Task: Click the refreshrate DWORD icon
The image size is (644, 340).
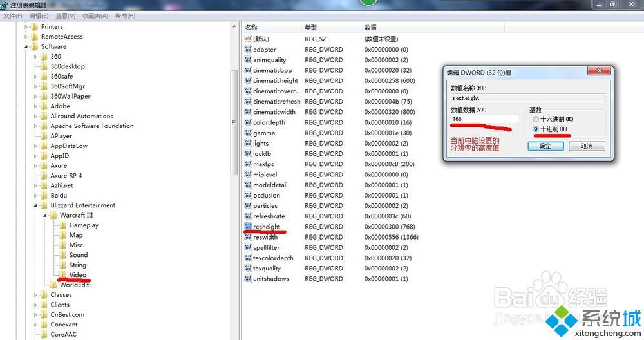Action: click(x=248, y=216)
